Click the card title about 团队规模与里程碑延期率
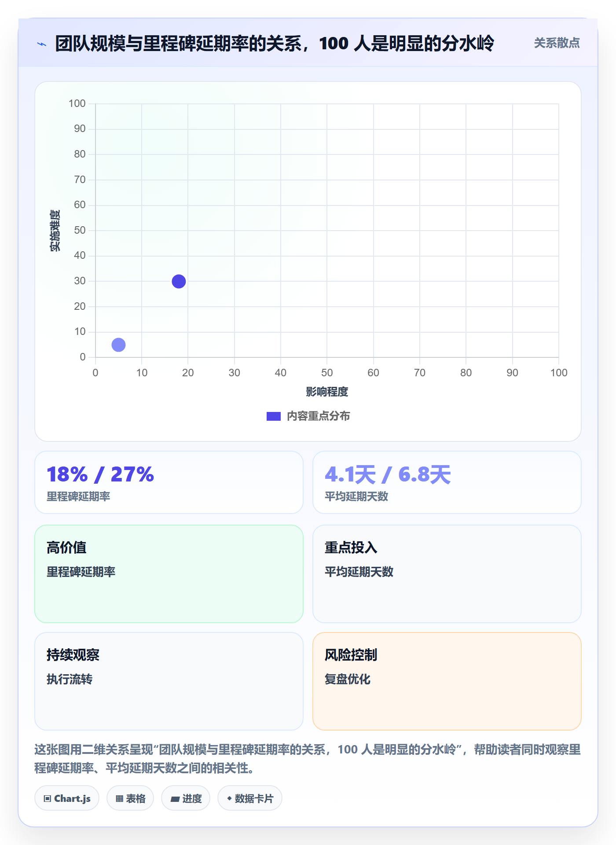Viewport: 616px width, 845px height. click(x=275, y=44)
